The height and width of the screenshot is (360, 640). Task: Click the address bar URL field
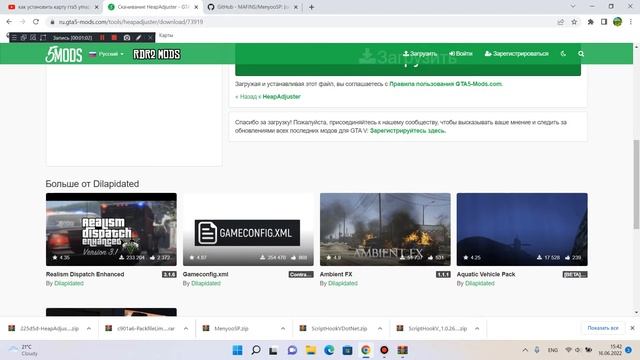coord(302,22)
